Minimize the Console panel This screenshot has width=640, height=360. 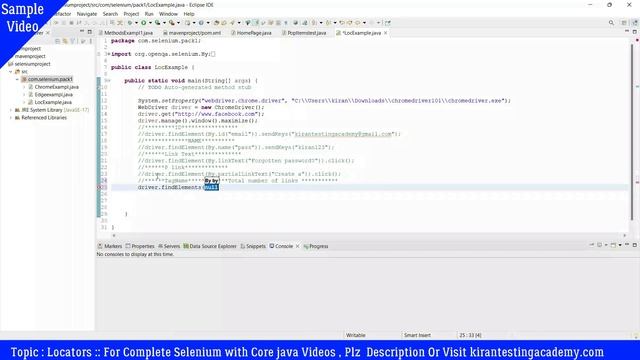[627, 245]
